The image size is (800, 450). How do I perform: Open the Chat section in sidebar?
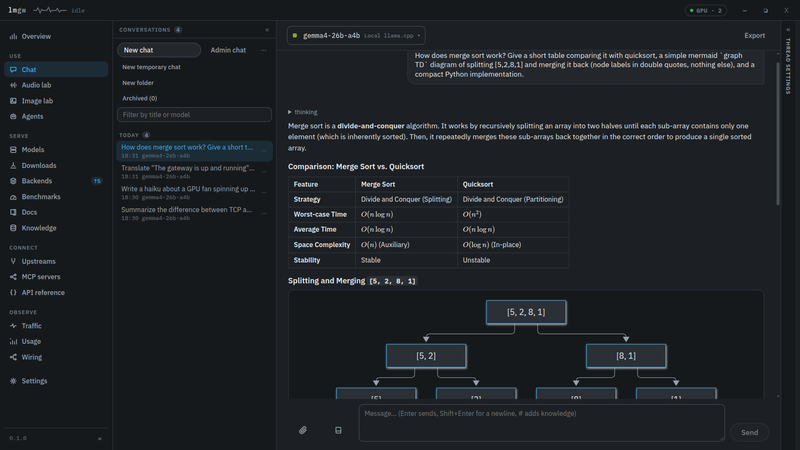pos(56,69)
